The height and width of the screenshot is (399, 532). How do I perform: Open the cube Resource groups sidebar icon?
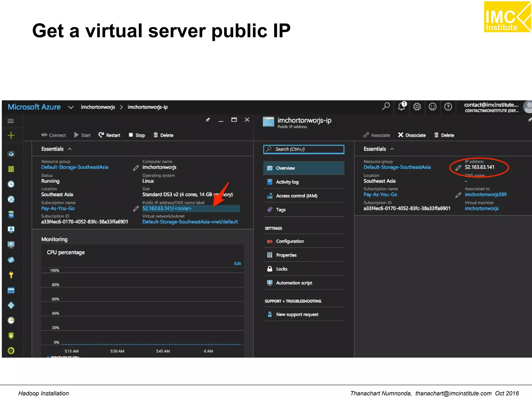click(11, 154)
